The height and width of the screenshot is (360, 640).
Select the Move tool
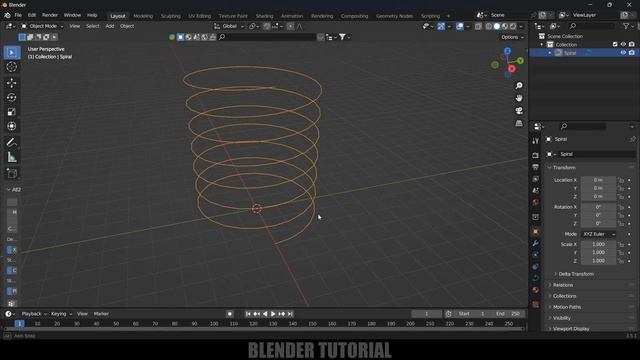(x=11, y=83)
